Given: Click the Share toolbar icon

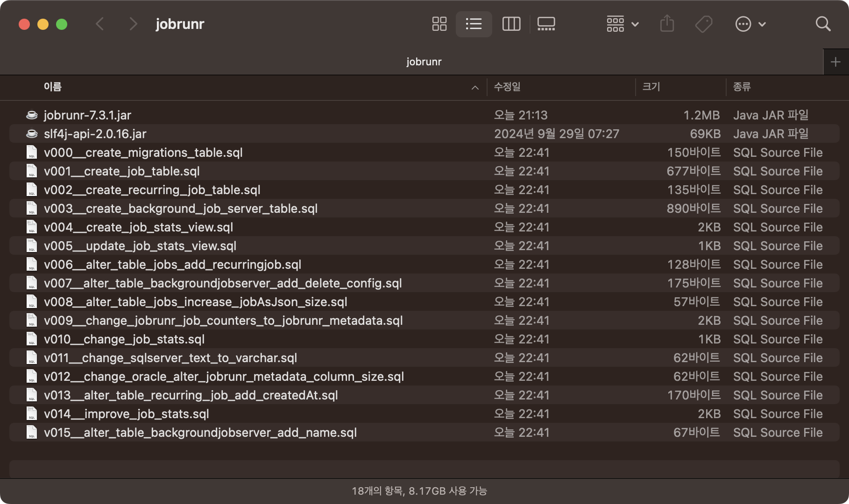Looking at the screenshot, I should click(667, 24).
